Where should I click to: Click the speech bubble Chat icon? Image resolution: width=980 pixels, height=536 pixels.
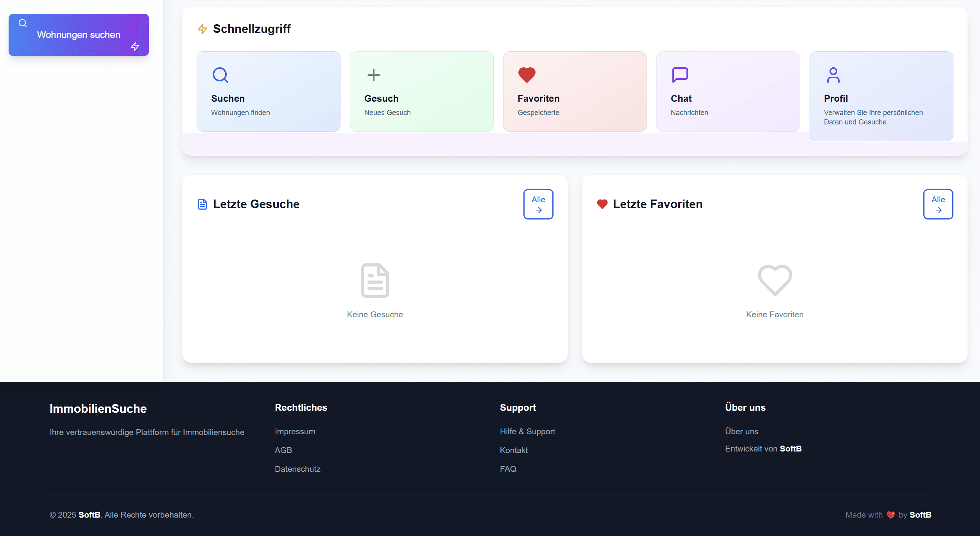680,75
